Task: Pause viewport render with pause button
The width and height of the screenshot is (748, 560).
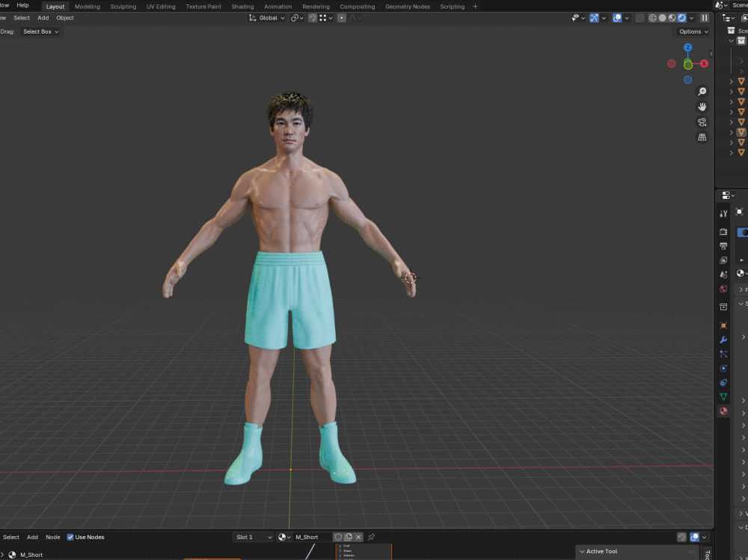Action: tap(705, 18)
